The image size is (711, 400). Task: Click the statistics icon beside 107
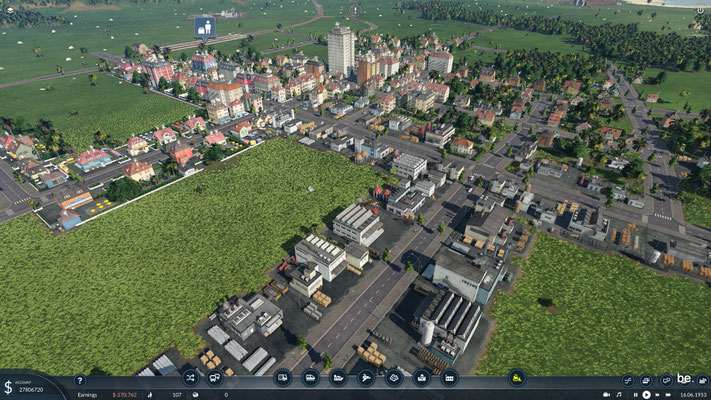[x=150, y=395]
